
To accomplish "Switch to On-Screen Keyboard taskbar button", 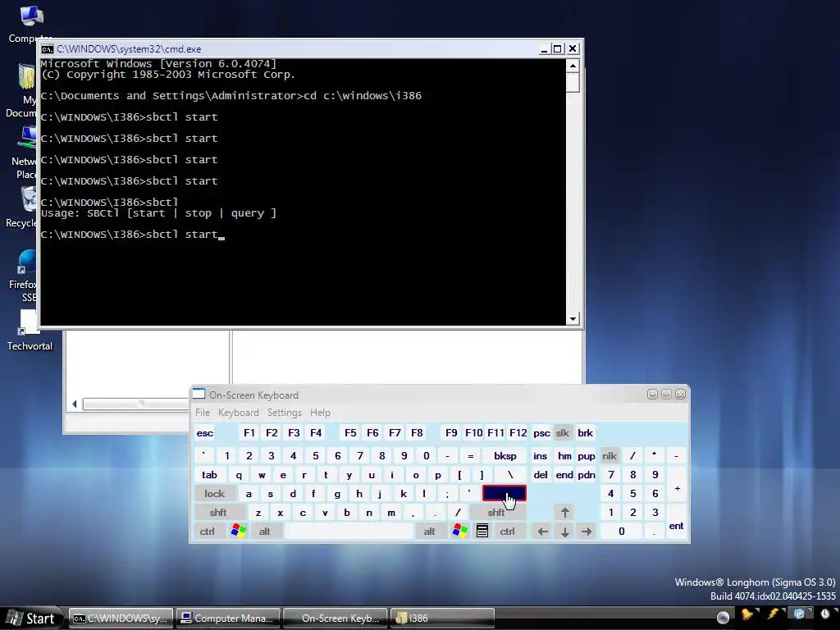I will coord(336,619).
